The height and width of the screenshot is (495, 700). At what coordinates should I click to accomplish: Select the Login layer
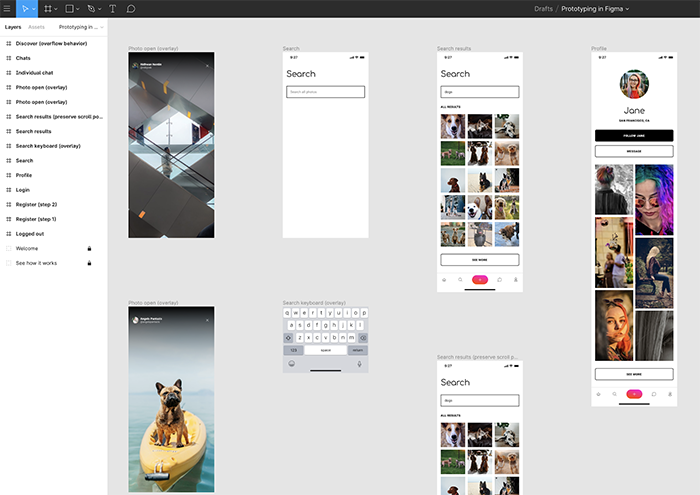23,190
